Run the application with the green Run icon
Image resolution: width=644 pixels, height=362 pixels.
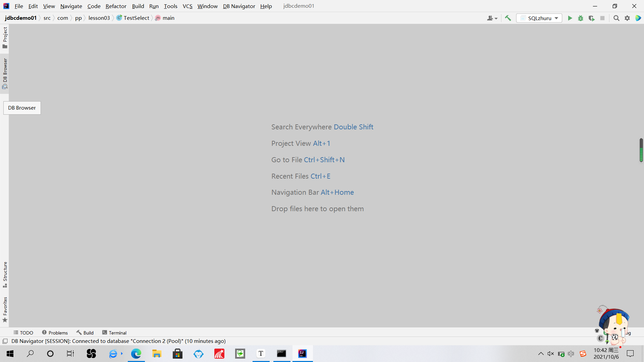(570, 18)
